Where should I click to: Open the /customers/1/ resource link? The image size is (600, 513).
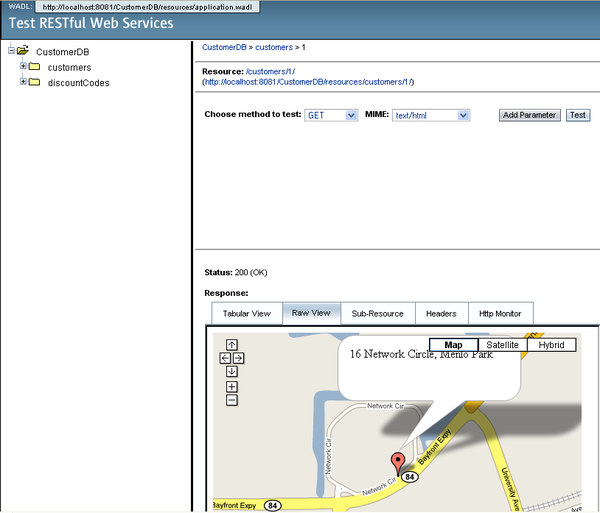click(270, 72)
